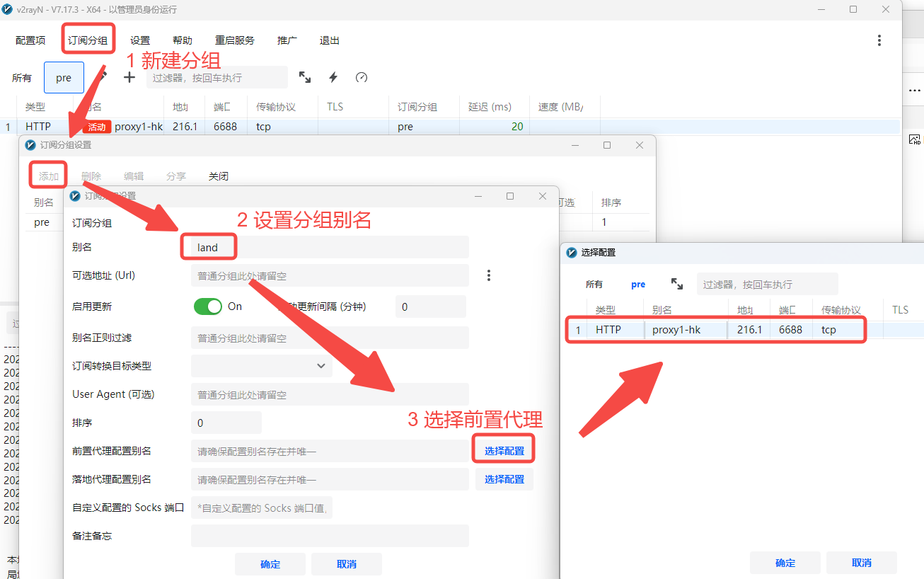Open the 配置项 menu

pos(30,40)
